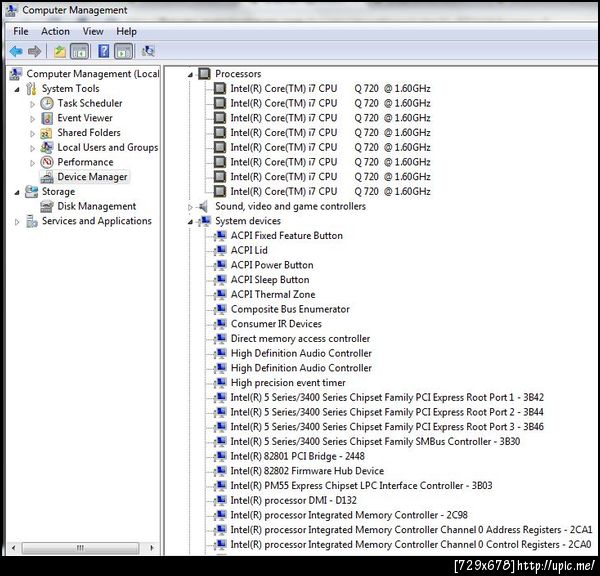The height and width of the screenshot is (576, 600).
Task: Collapse the Storage tree node
Action: [x=17, y=193]
